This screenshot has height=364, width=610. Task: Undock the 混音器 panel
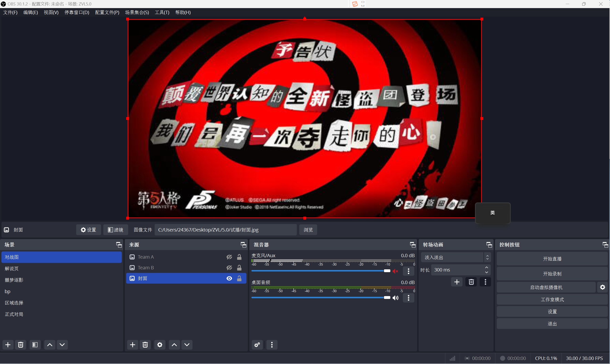click(413, 245)
